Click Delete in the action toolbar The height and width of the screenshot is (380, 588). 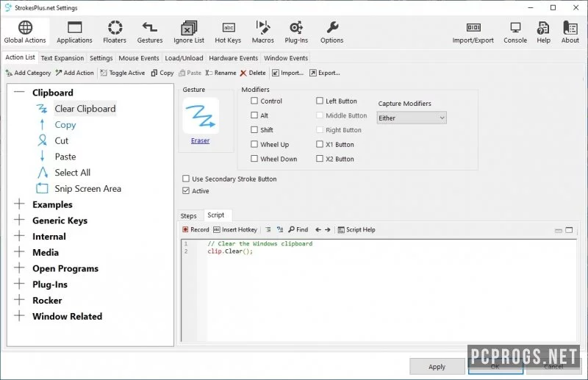click(x=253, y=73)
